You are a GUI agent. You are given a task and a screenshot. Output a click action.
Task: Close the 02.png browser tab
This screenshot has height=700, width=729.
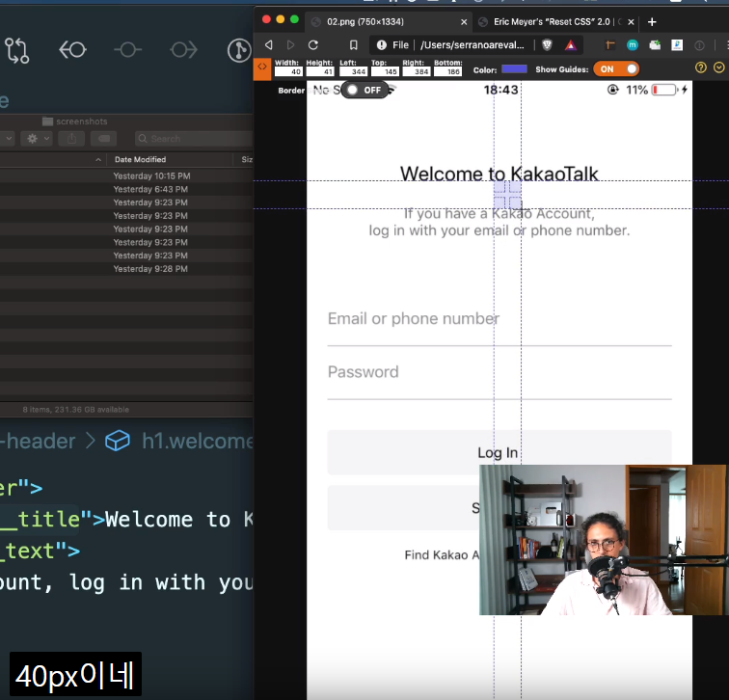click(x=464, y=22)
